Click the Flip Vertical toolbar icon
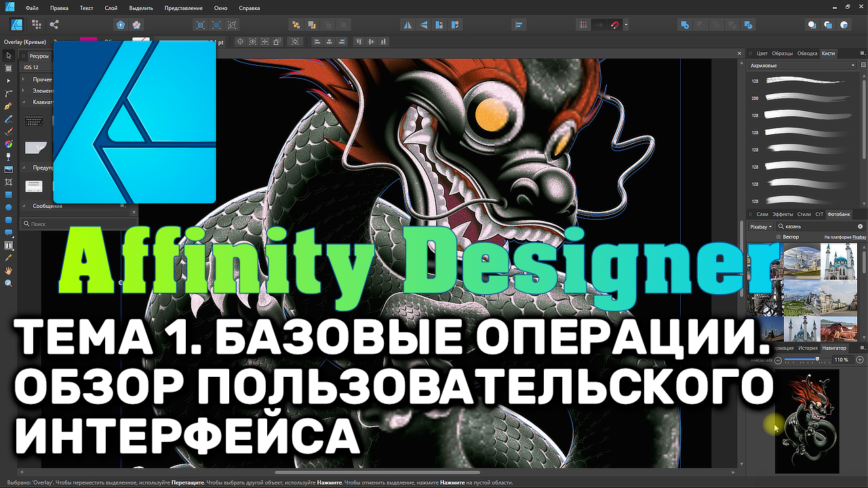This screenshot has width=868, height=488. click(424, 25)
